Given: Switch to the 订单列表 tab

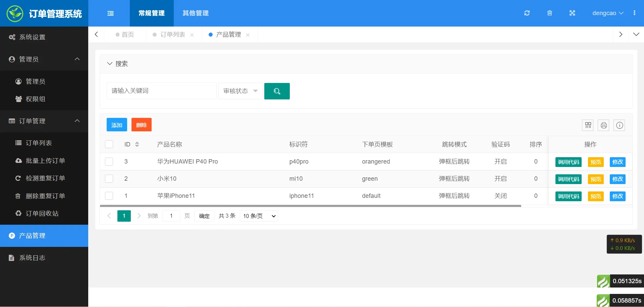Looking at the screenshot, I should (x=172, y=35).
